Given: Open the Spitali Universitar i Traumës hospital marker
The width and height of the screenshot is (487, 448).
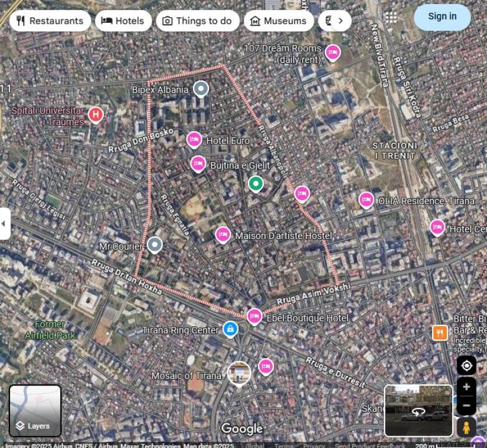Looking at the screenshot, I should (x=96, y=115).
